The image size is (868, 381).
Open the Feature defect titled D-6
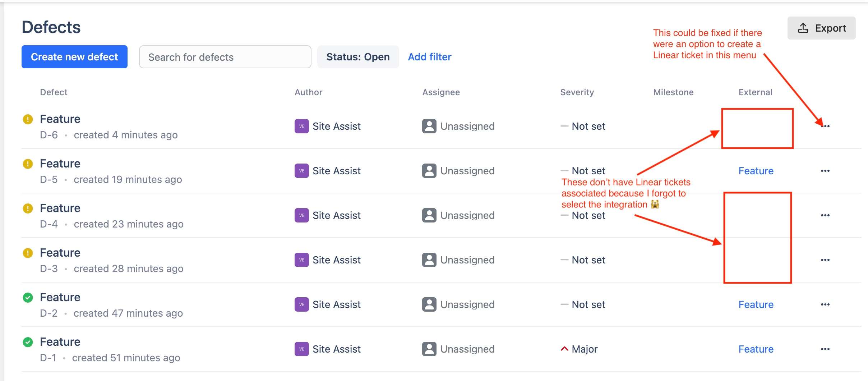[60, 119]
